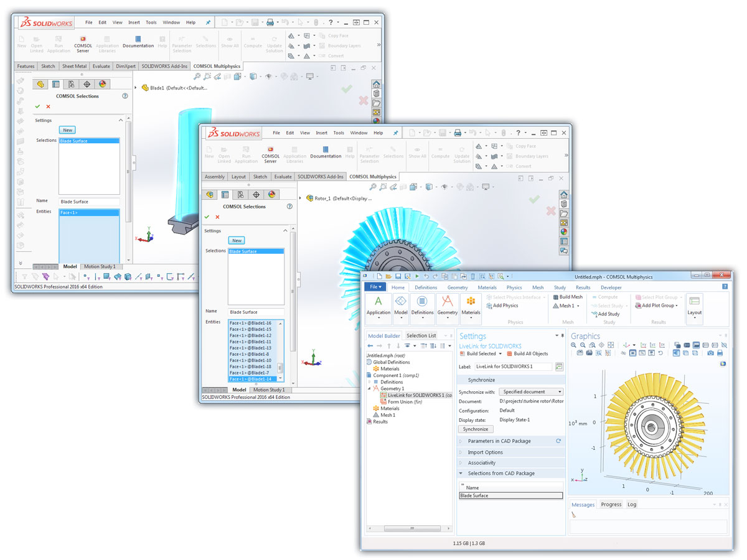Click the print icon in Rotor_1 SolidWorks toolbar
The image size is (747, 560).
[457, 133]
